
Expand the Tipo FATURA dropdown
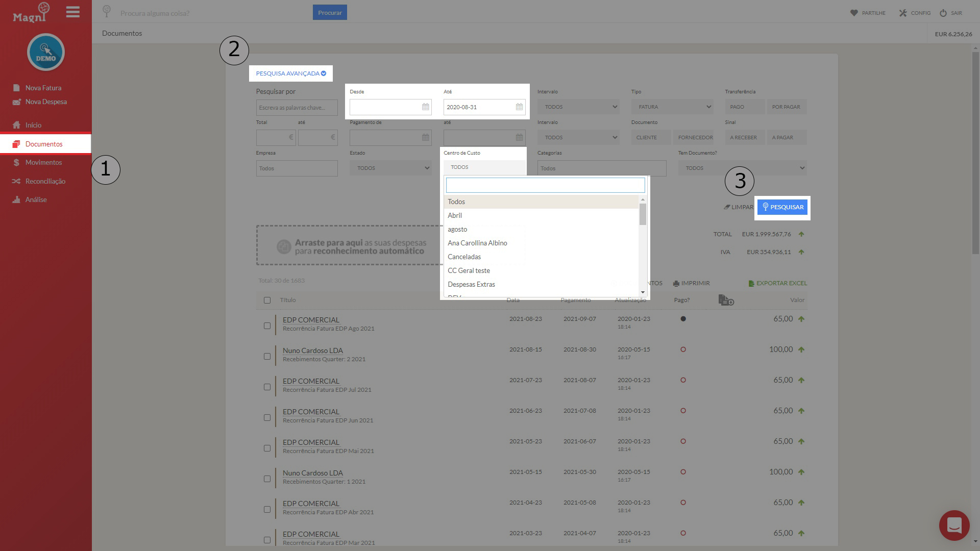coord(672,107)
